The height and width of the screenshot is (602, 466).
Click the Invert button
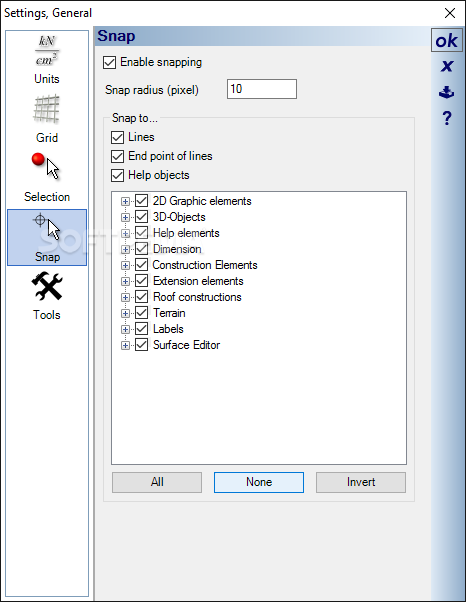pyautogui.click(x=361, y=482)
